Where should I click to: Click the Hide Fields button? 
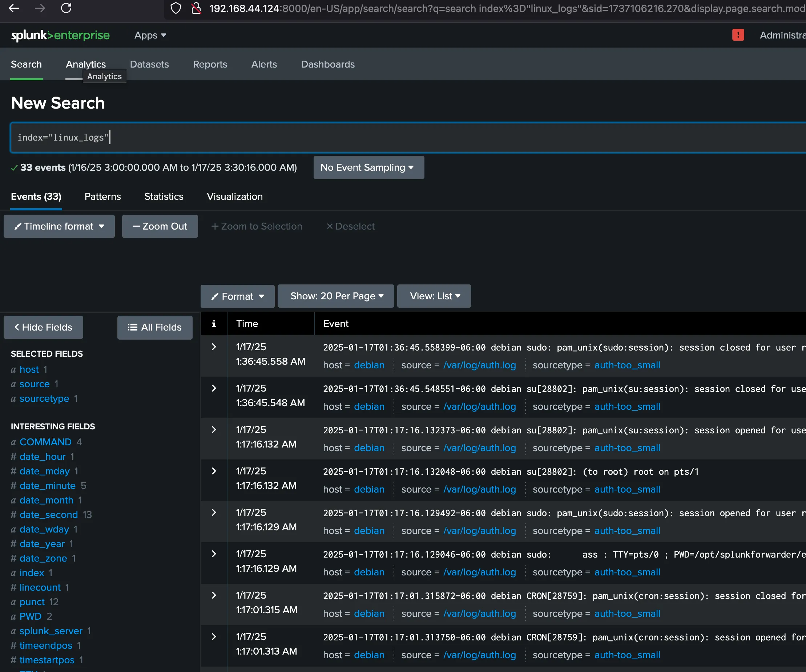[x=43, y=327]
